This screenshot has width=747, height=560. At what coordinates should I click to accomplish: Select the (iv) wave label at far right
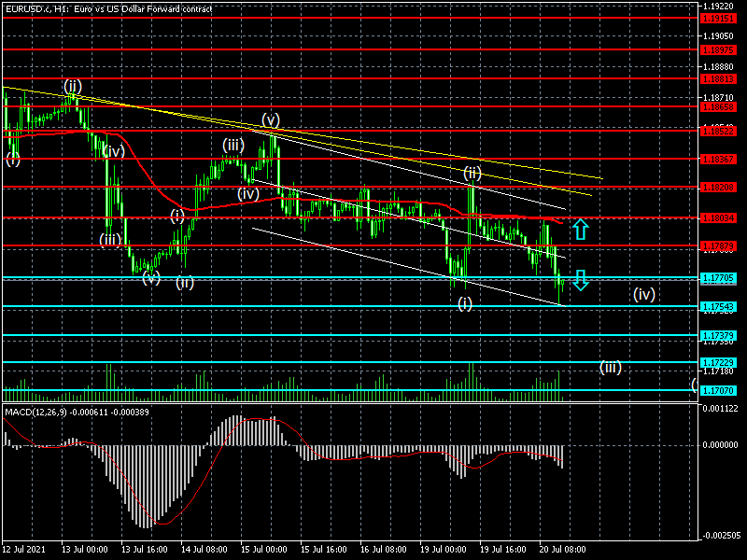(x=643, y=295)
